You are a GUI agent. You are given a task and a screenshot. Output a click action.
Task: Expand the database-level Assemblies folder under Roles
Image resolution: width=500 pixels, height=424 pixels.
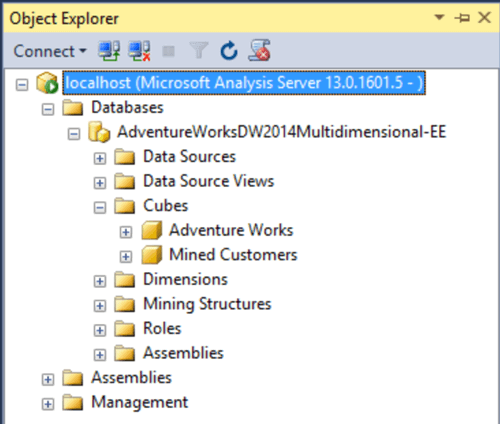coord(100,355)
